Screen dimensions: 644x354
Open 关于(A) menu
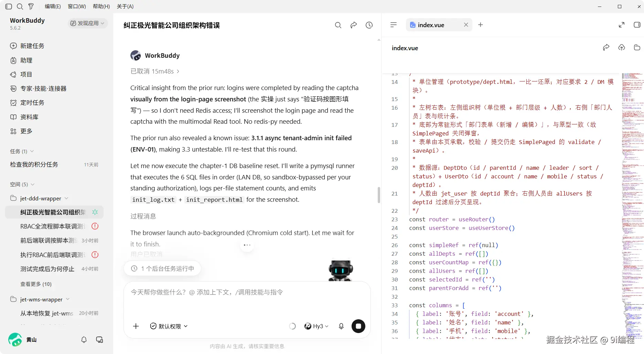[x=125, y=7]
